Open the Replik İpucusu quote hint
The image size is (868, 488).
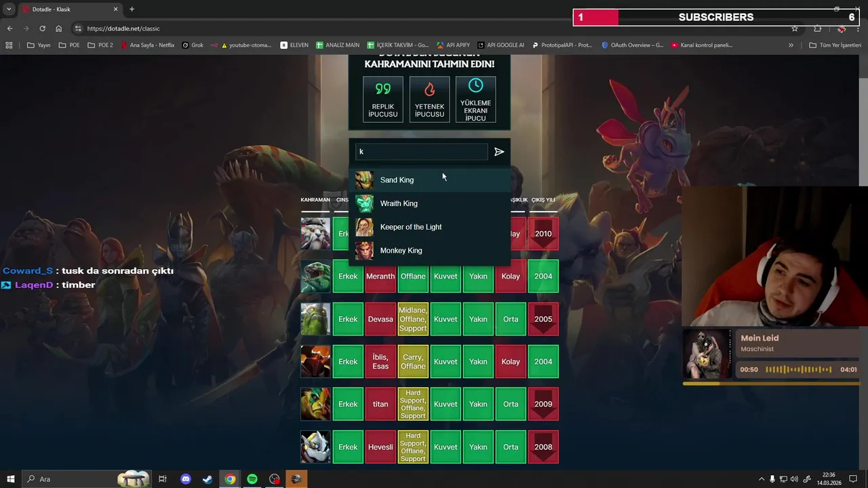(x=383, y=99)
